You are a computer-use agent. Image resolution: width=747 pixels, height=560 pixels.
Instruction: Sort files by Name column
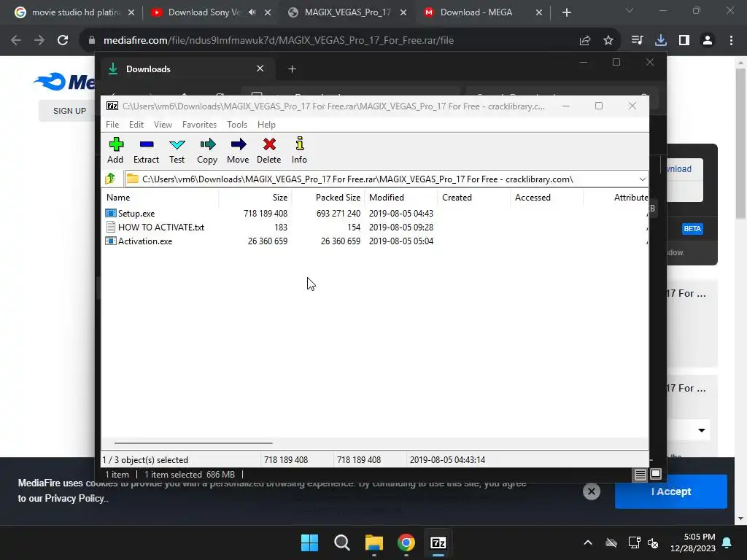(160, 197)
